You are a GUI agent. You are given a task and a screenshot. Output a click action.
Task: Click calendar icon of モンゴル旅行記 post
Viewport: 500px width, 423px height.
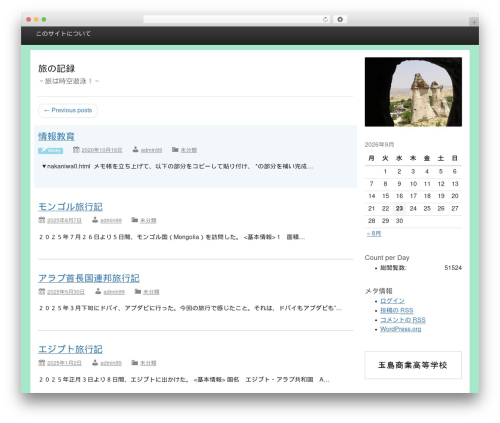[42, 220]
